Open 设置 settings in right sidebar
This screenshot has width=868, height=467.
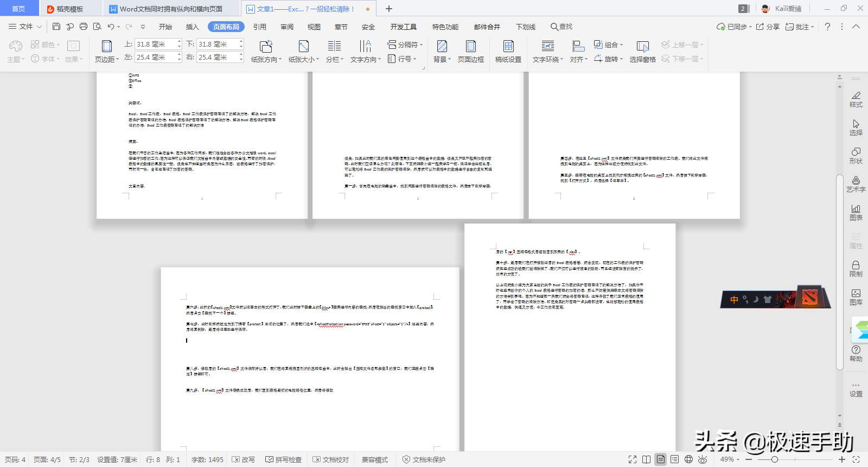coord(856,390)
